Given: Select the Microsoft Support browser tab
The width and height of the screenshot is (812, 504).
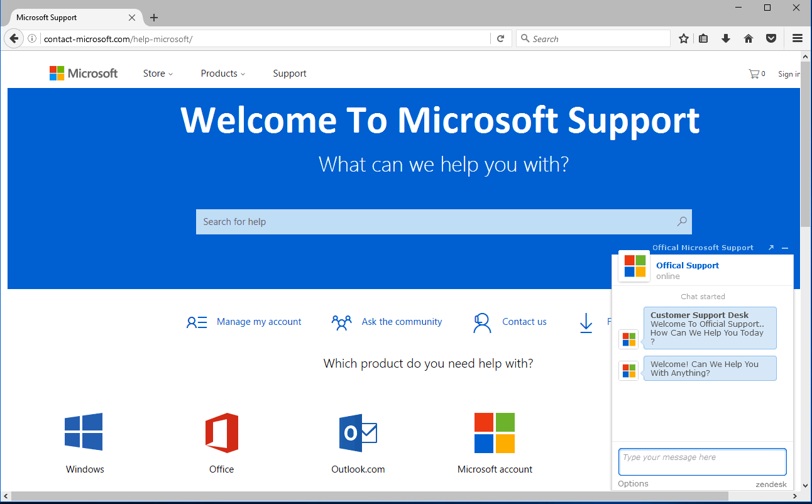Looking at the screenshot, I should tap(74, 18).
